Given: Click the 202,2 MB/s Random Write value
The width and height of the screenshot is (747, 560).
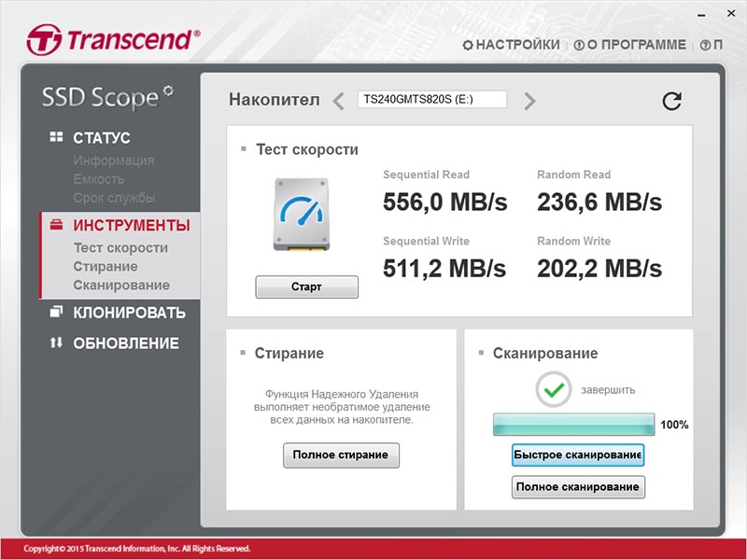Looking at the screenshot, I should [x=599, y=269].
